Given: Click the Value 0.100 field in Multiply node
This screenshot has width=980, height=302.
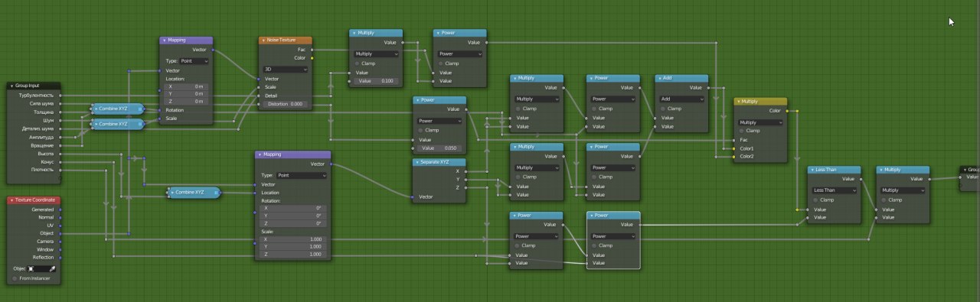Looking at the screenshot, I should pos(376,80).
